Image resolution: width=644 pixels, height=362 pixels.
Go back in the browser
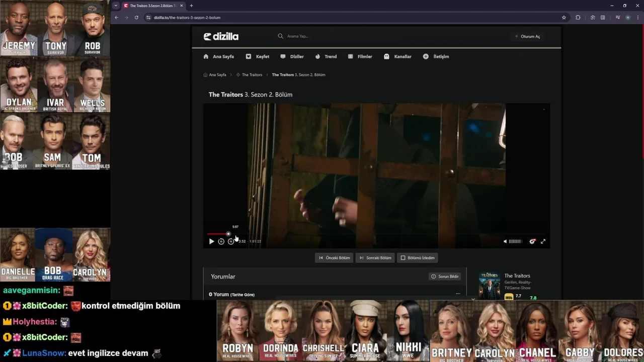tap(116, 18)
